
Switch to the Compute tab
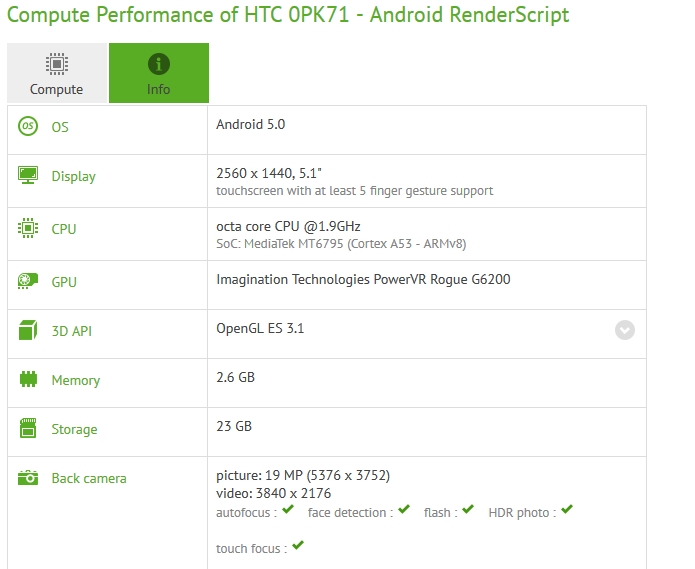click(x=57, y=74)
